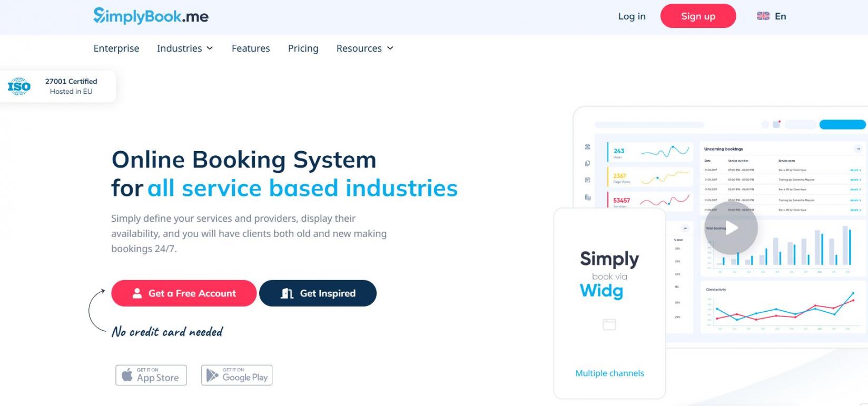Click the 2367 Page Views stat card
Viewport: 868px width, 406px height.
coord(650,177)
